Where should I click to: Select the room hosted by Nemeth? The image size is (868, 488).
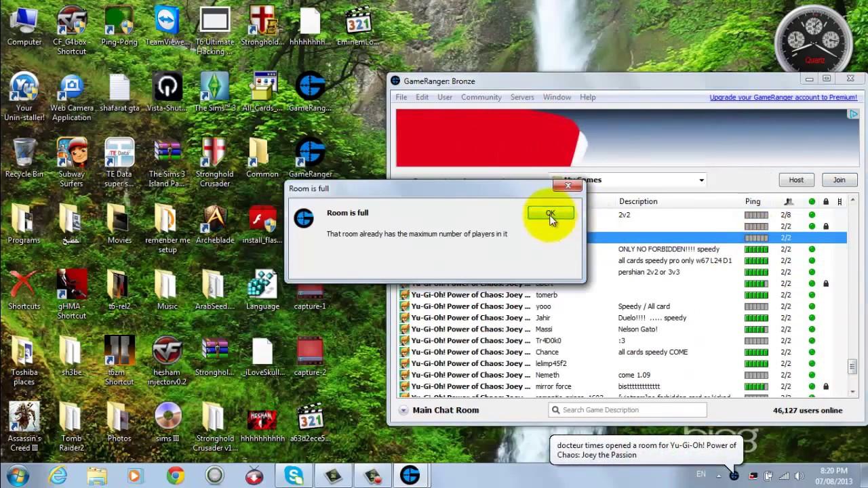(x=621, y=375)
